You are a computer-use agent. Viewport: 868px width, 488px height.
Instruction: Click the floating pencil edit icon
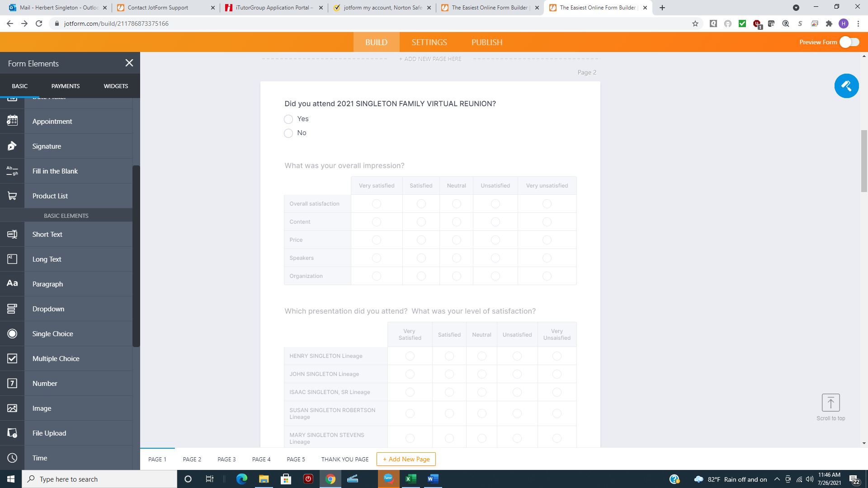847,86
